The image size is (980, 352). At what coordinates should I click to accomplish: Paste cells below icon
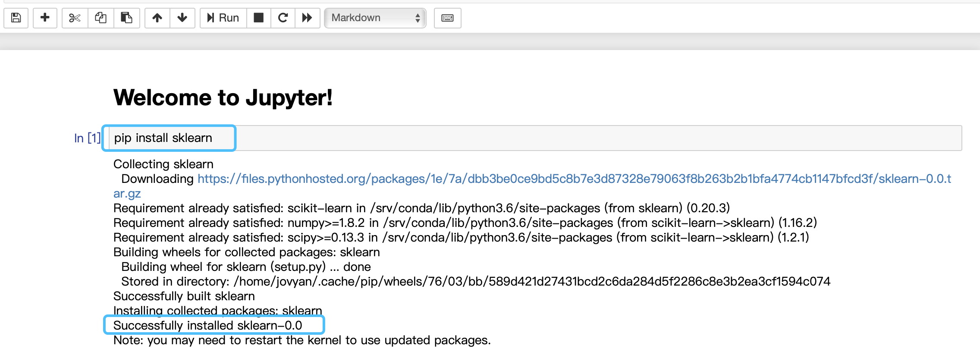pyautogui.click(x=126, y=18)
